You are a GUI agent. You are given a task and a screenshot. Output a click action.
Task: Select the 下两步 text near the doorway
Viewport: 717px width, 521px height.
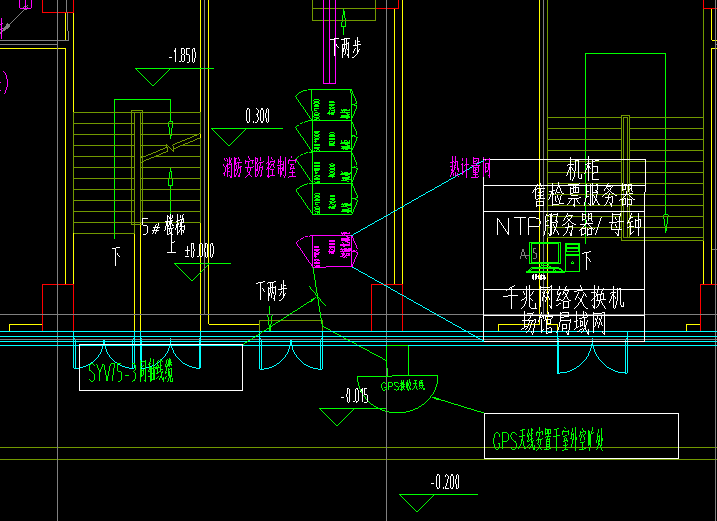pos(272,291)
